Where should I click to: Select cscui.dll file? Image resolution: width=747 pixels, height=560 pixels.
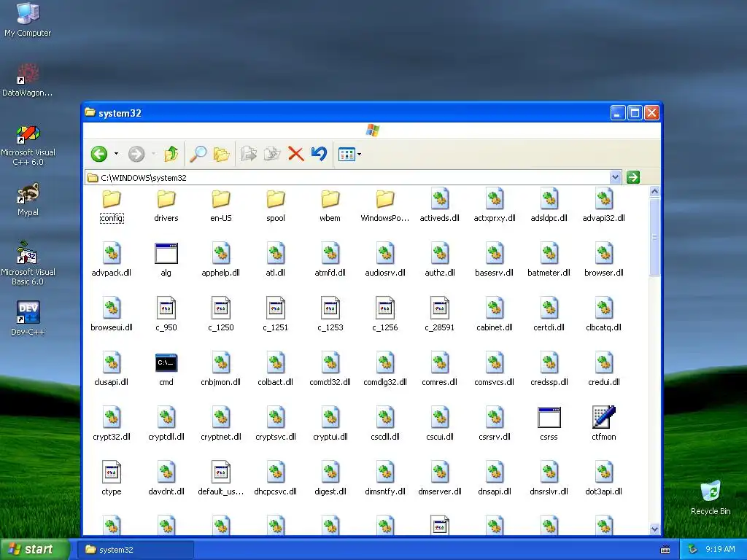click(440, 425)
